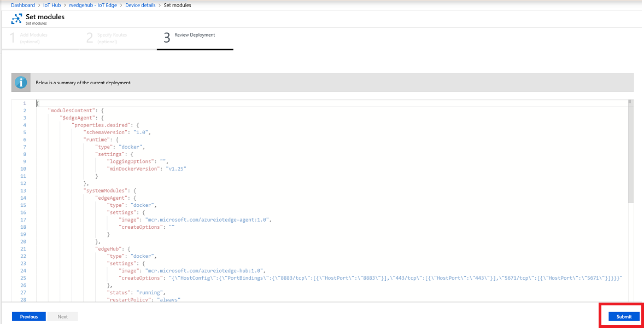Image resolution: width=644 pixels, height=336 pixels.
Task: Click line number 21 in the gutter
Action: pos(24,249)
